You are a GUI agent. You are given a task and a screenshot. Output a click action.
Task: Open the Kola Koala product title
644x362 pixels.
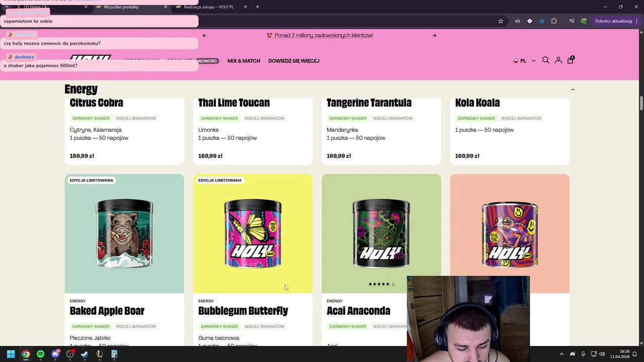[477, 103]
